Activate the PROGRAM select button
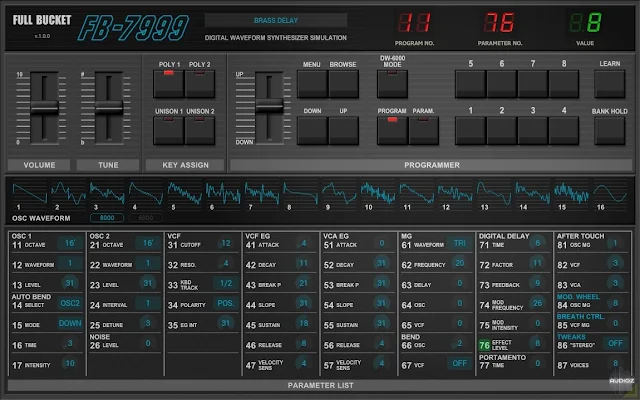Viewport: 640px width, 400px height. click(x=392, y=131)
